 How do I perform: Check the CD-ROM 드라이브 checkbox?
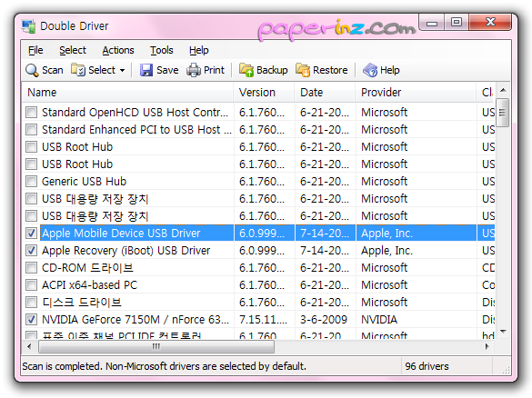pyautogui.click(x=31, y=268)
